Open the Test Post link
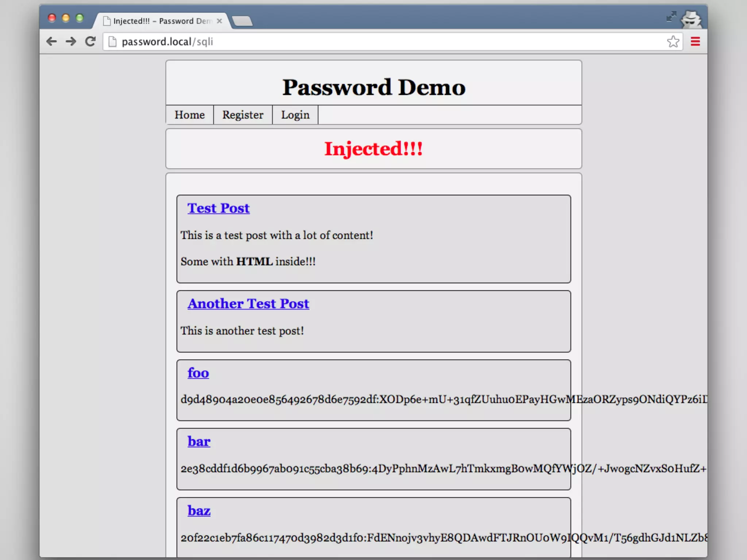747x560 pixels. (218, 208)
